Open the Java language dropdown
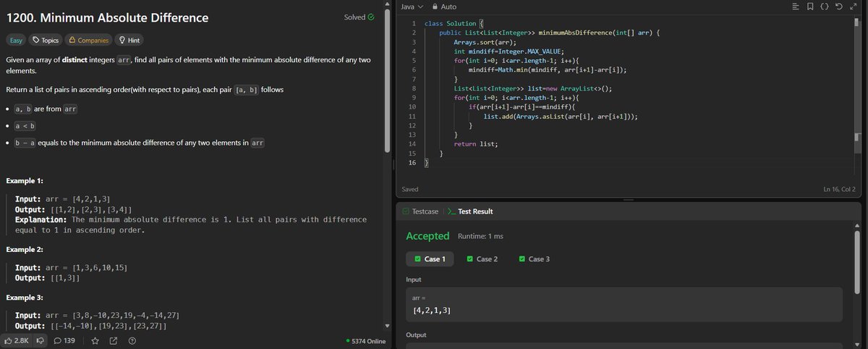Image resolution: width=868 pixels, height=349 pixels. [x=412, y=7]
